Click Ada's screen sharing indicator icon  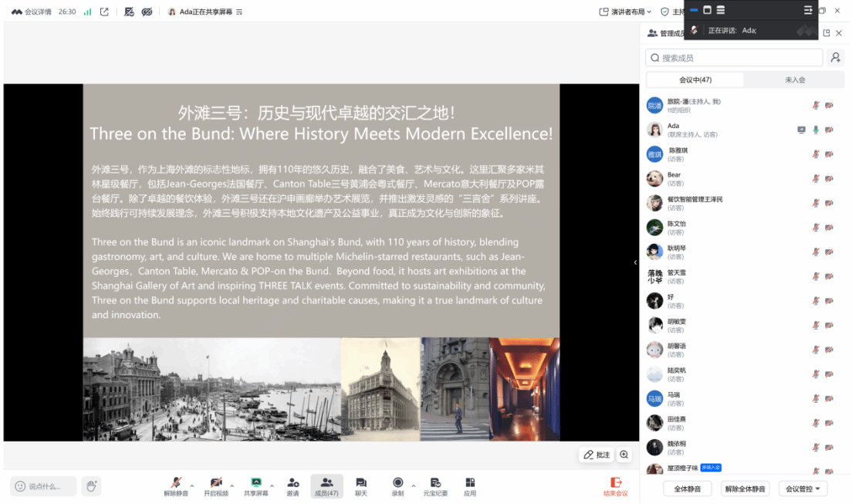tap(802, 130)
